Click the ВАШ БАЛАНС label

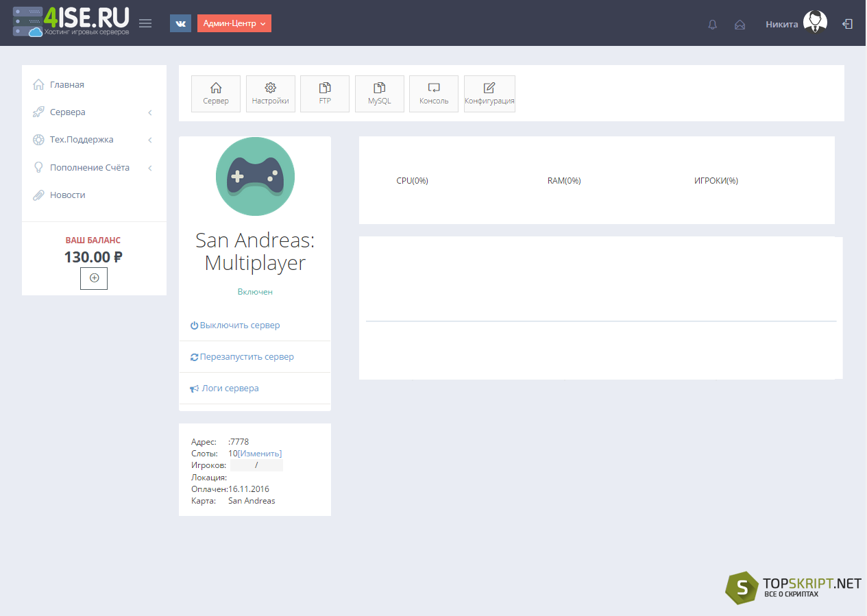pos(93,241)
